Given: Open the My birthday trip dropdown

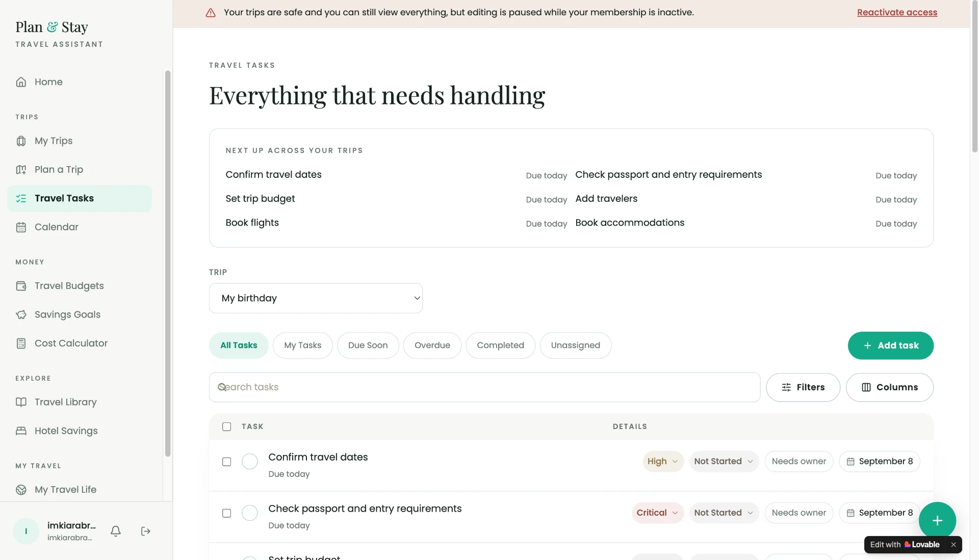Looking at the screenshot, I should click(x=316, y=298).
